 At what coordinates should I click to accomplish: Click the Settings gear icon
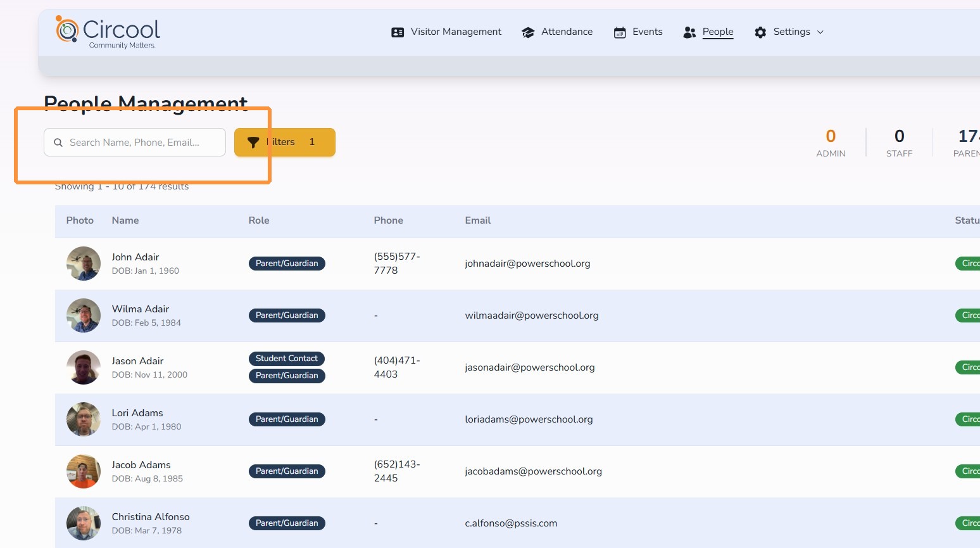[760, 32]
